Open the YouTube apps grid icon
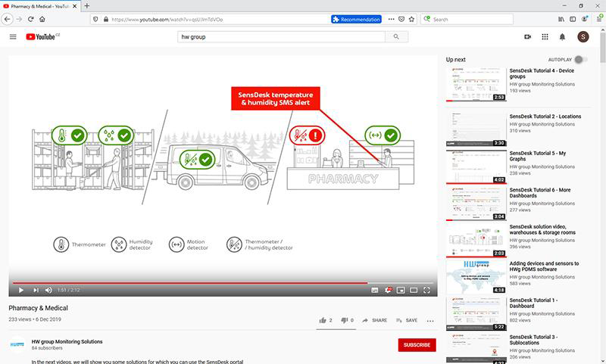Screen dimensions: 606x364 (x=545, y=36)
